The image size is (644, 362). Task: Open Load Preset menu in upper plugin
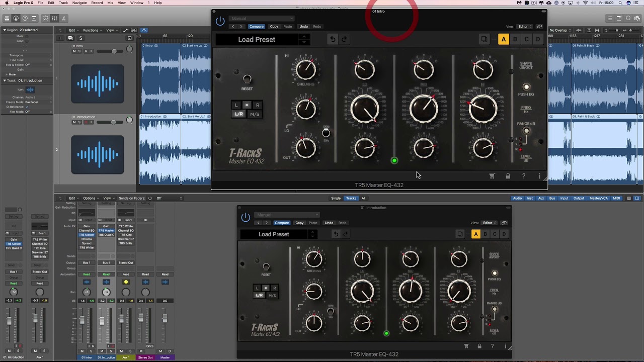257,40
